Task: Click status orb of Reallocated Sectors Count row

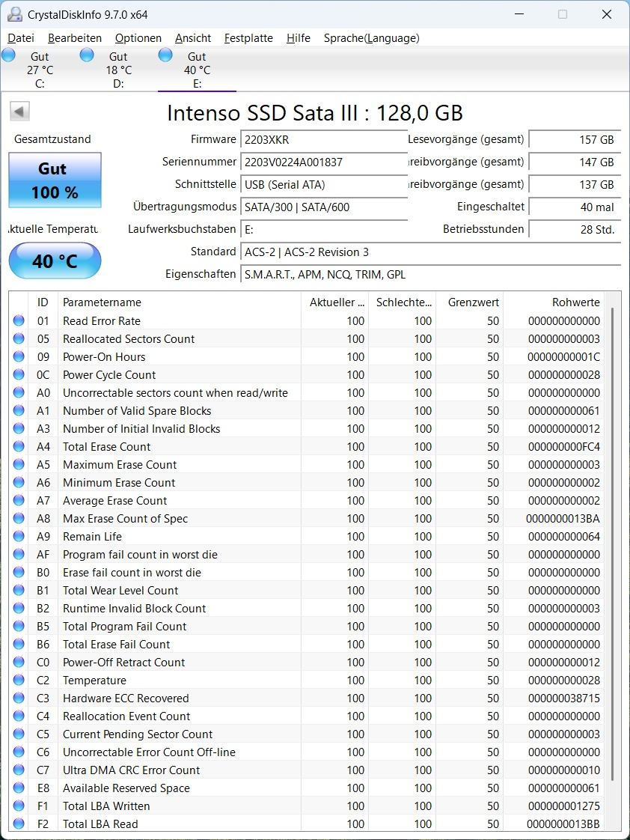Action: click(19, 338)
